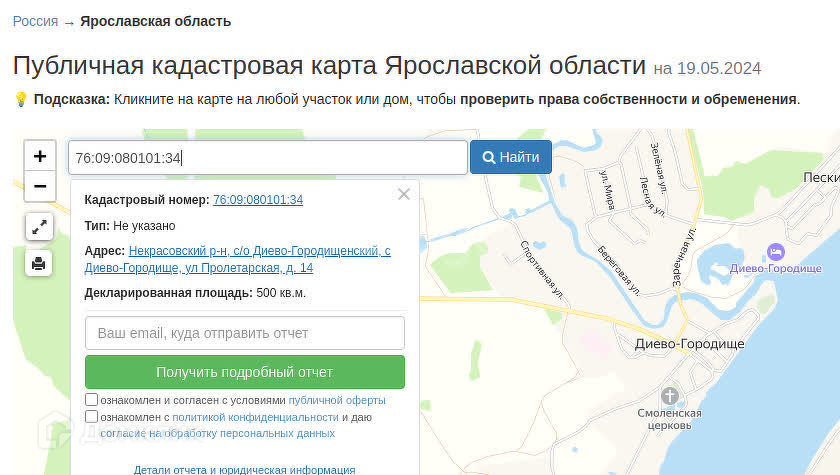Select the Диево-Городище village label on map
The height and width of the screenshot is (475, 840).
[x=689, y=344]
